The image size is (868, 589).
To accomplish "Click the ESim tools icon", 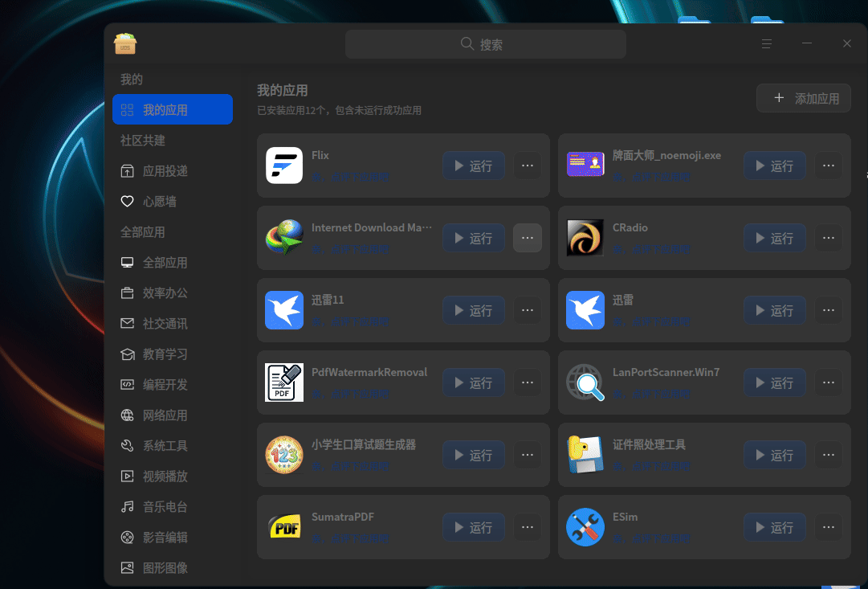I will click(x=585, y=527).
